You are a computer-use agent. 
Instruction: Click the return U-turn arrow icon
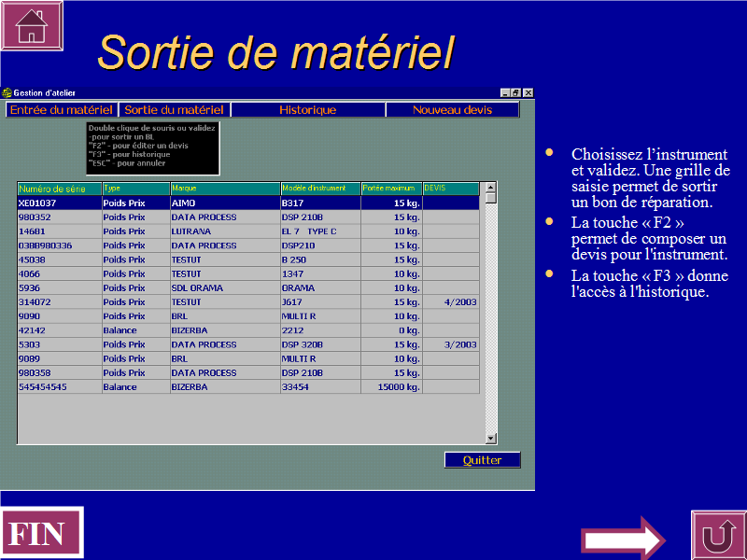click(718, 536)
